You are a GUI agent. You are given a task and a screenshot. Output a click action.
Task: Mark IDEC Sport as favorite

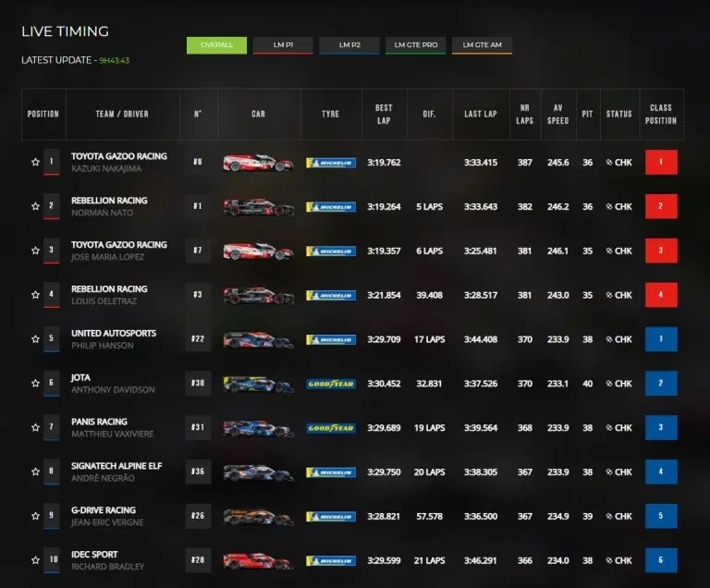[35, 560]
